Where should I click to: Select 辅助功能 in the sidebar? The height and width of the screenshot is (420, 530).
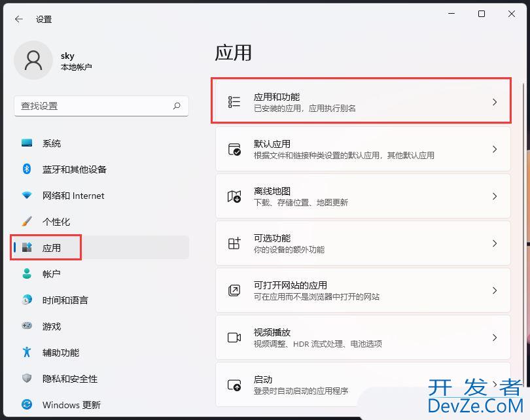[x=101, y=352]
